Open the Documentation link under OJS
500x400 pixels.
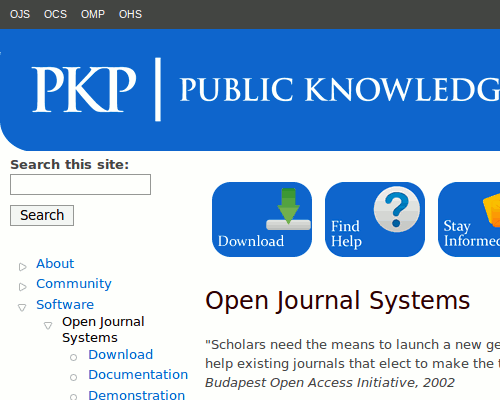(138, 375)
